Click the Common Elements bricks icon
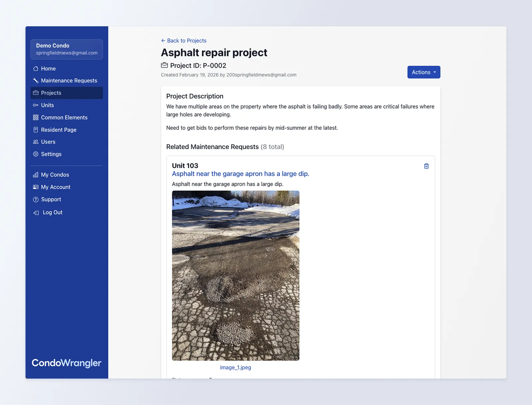The height and width of the screenshot is (405, 532). pyautogui.click(x=36, y=117)
